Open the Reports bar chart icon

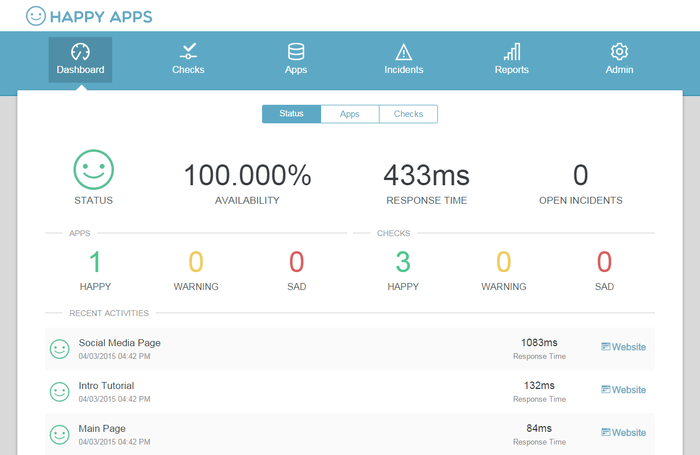click(x=512, y=52)
